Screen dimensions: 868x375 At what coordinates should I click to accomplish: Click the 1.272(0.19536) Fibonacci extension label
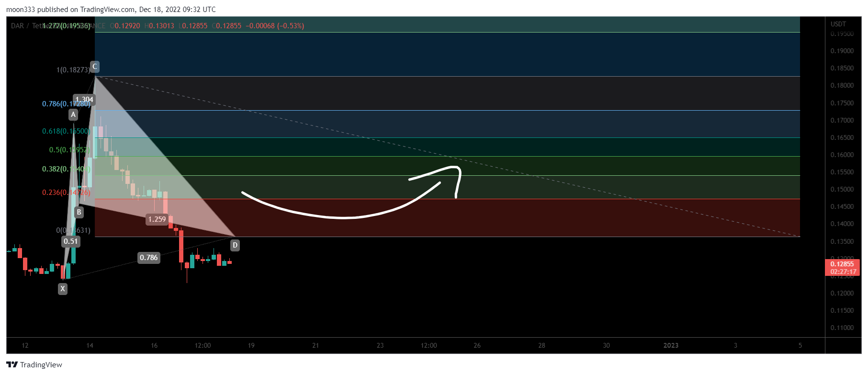[x=66, y=26]
